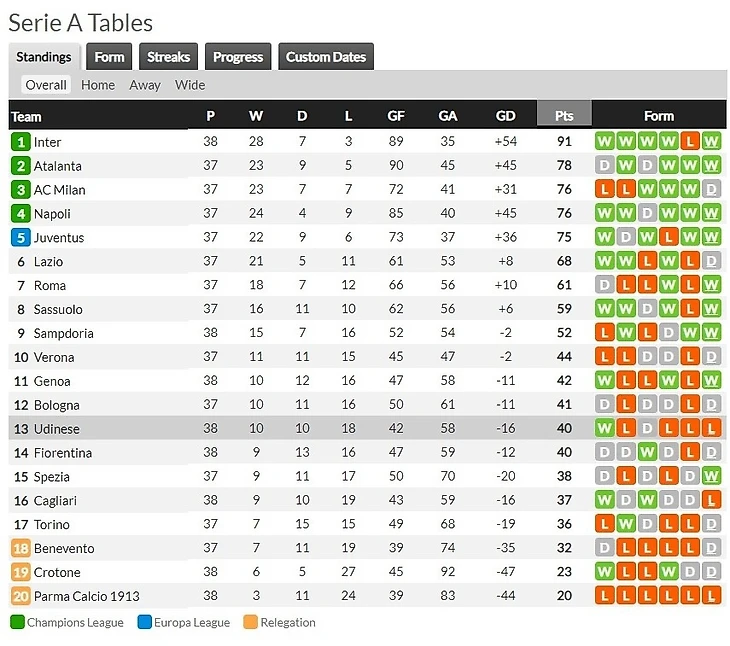Sort table by GD column header
The height and width of the screenshot is (646, 730).
(x=506, y=115)
